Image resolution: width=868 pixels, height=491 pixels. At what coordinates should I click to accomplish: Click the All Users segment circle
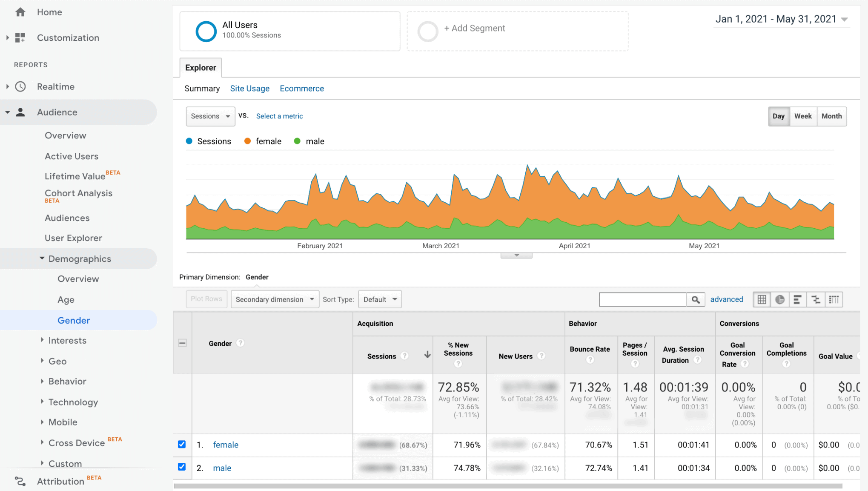coord(206,31)
